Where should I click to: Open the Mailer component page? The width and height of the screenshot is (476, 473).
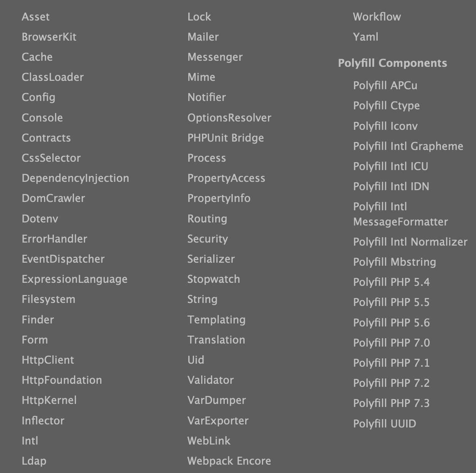pyautogui.click(x=203, y=37)
